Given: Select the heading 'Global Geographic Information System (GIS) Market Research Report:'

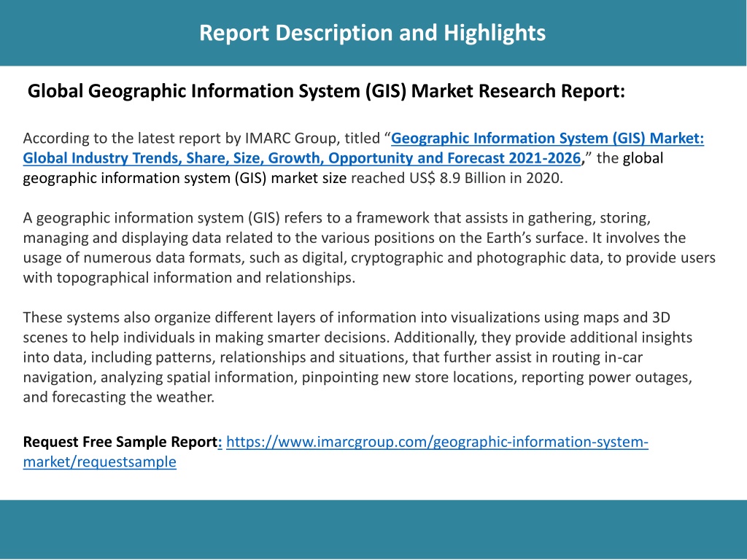Looking at the screenshot, I should pos(326,91).
